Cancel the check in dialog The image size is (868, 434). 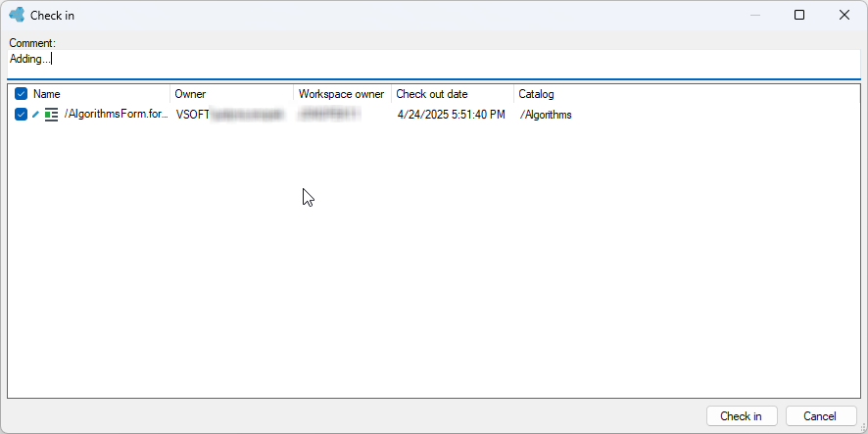pyautogui.click(x=820, y=416)
